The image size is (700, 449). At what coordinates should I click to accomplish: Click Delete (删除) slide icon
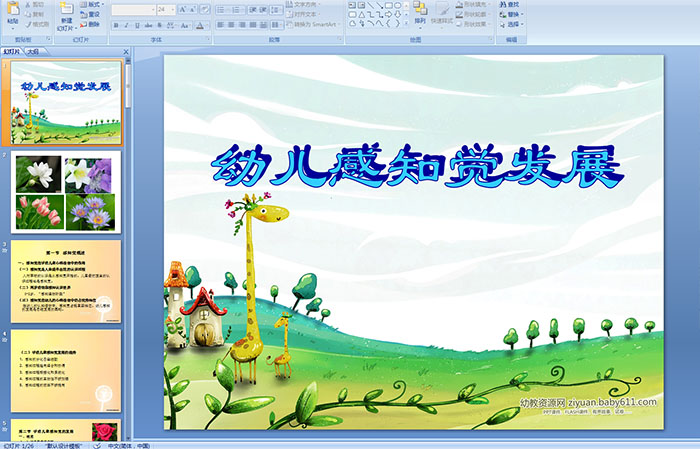pyautogui.click(x=83, y=24)
